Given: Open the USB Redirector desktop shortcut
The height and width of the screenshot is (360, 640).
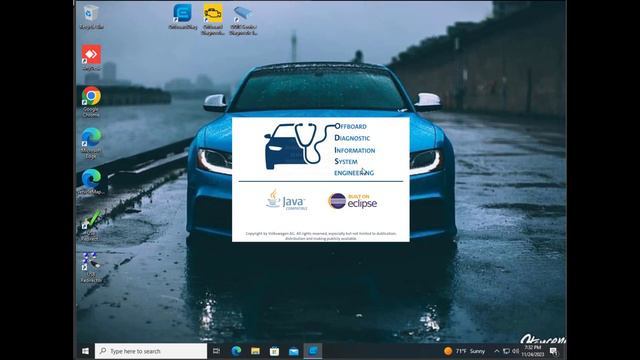Looking at the screenshot, I should coord(91,267).
